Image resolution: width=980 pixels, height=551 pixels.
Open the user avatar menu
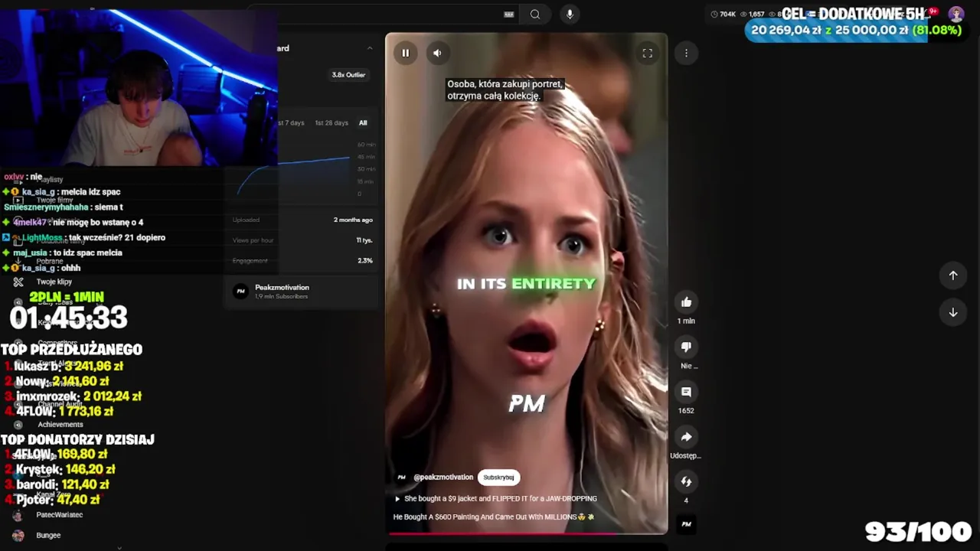click(956, 14)
